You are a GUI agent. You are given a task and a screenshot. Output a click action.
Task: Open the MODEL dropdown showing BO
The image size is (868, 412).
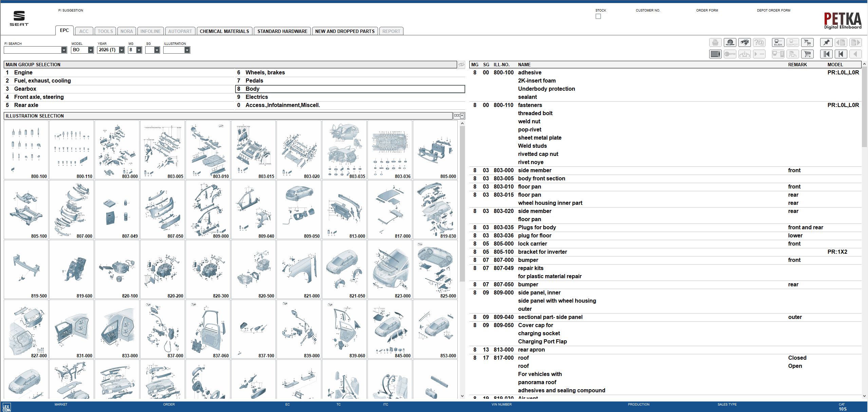(x=90, y=50)
